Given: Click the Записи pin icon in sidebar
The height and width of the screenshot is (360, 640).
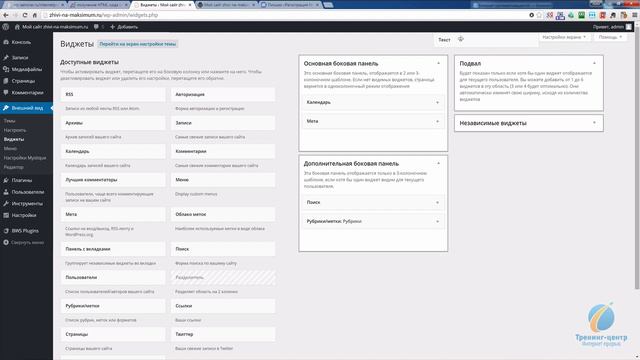Looking at the screenshot, I should click(6, 58).
